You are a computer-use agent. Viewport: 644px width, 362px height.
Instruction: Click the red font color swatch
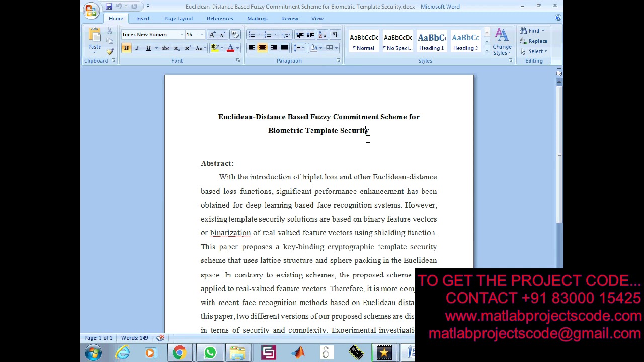click(230, 48)
